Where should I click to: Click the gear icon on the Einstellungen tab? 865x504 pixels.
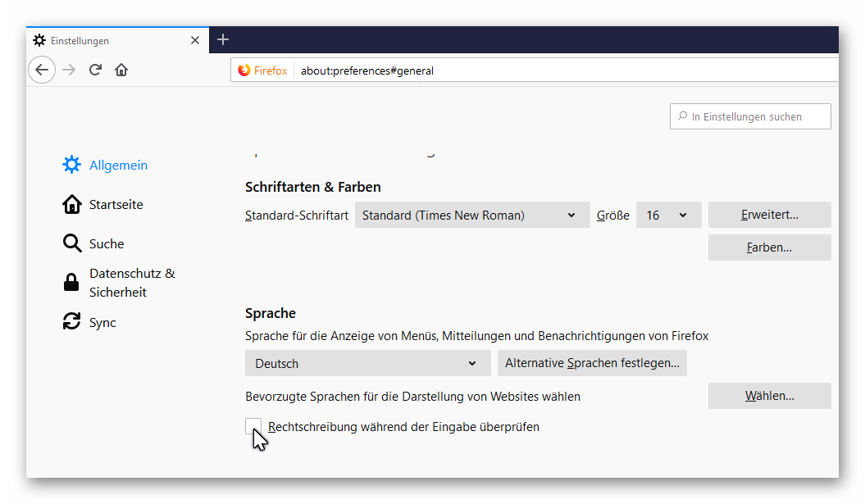[x=39, y=39]
